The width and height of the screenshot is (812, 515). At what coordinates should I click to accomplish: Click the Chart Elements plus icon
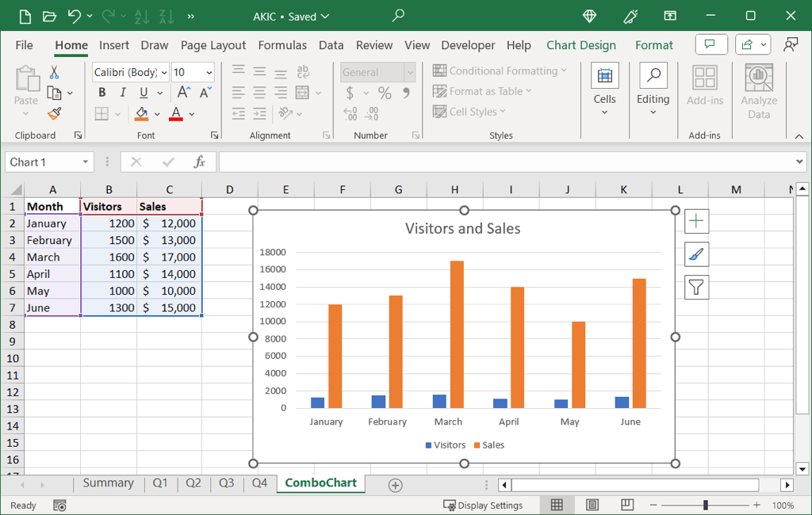[696, 221]
